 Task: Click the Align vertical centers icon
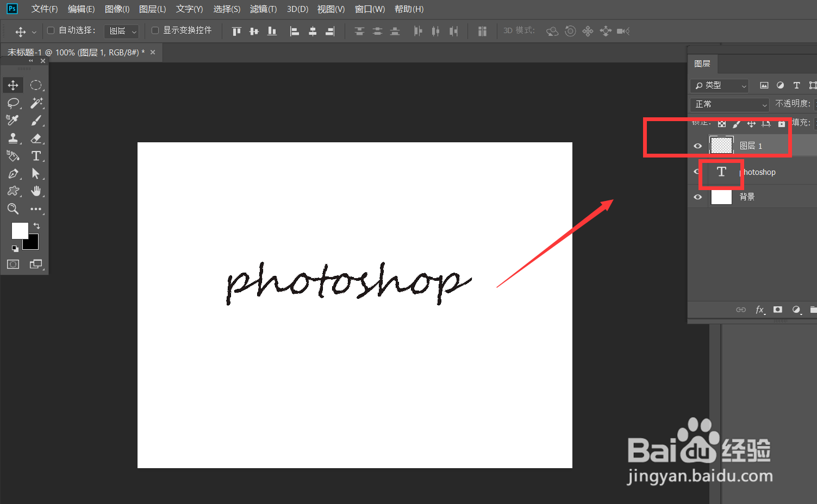click(x=254, y=31)
